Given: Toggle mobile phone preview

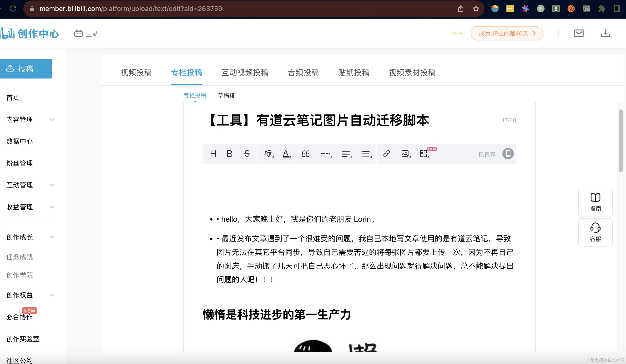Looking at the screenshot, I should click(x=508, y=154).
